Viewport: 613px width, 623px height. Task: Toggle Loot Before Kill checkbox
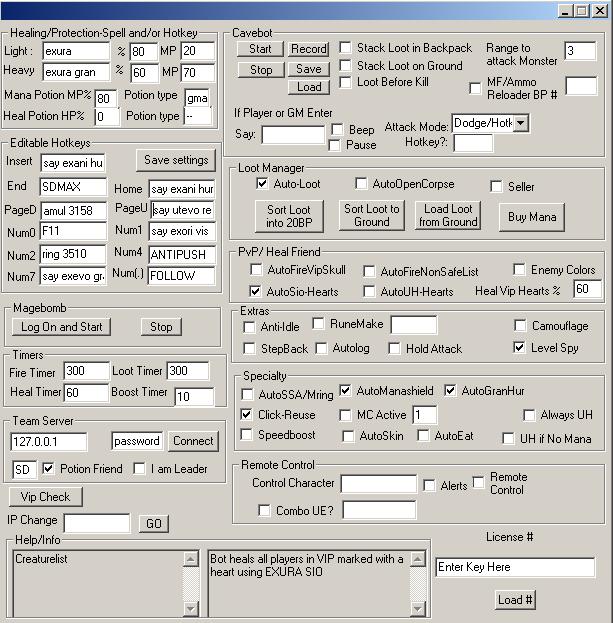coord(345,82)
